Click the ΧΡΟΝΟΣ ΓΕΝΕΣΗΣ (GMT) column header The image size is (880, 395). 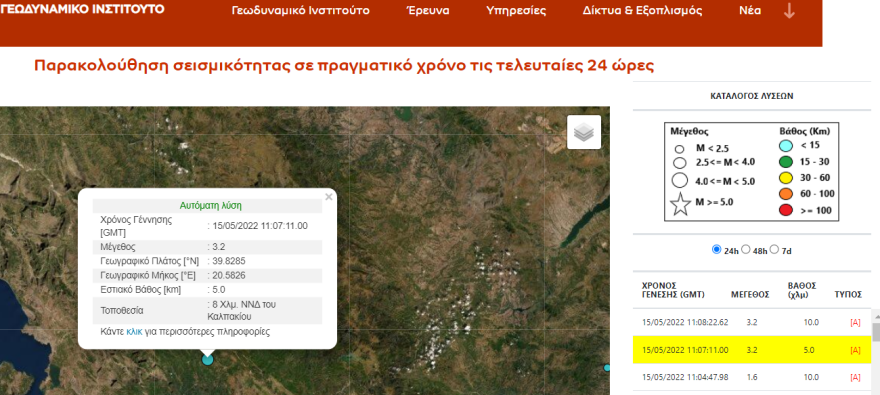pos(673,290)
